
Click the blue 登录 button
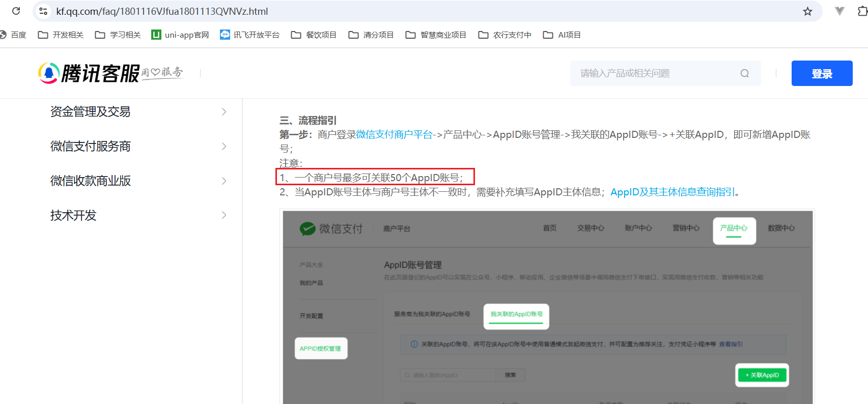click(x=822, y=73)
